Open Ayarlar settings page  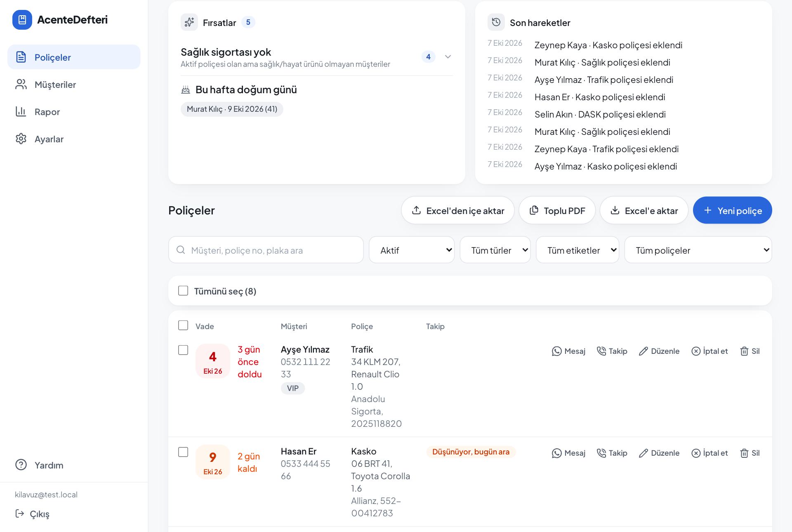tap(74, 139)
